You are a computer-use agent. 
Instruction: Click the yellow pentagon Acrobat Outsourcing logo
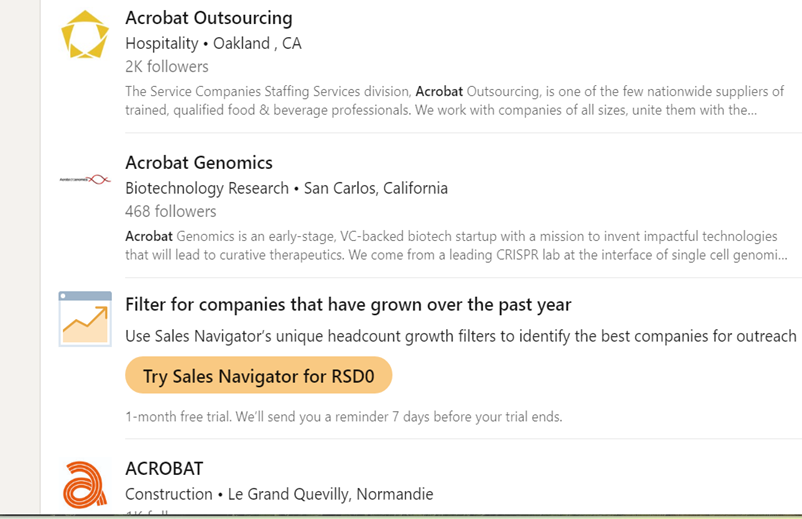tap(85, 34)
